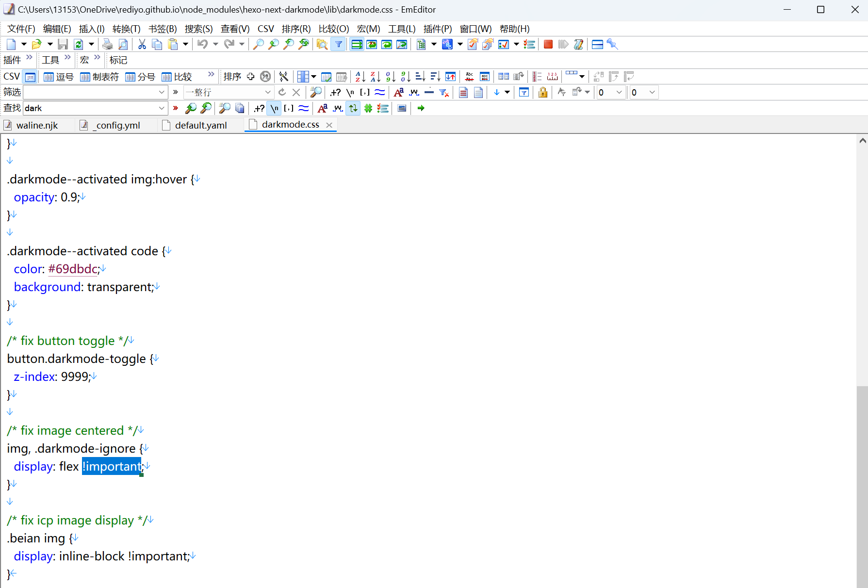
Task: Undo the last edit
Action: (x=203, y=45)
